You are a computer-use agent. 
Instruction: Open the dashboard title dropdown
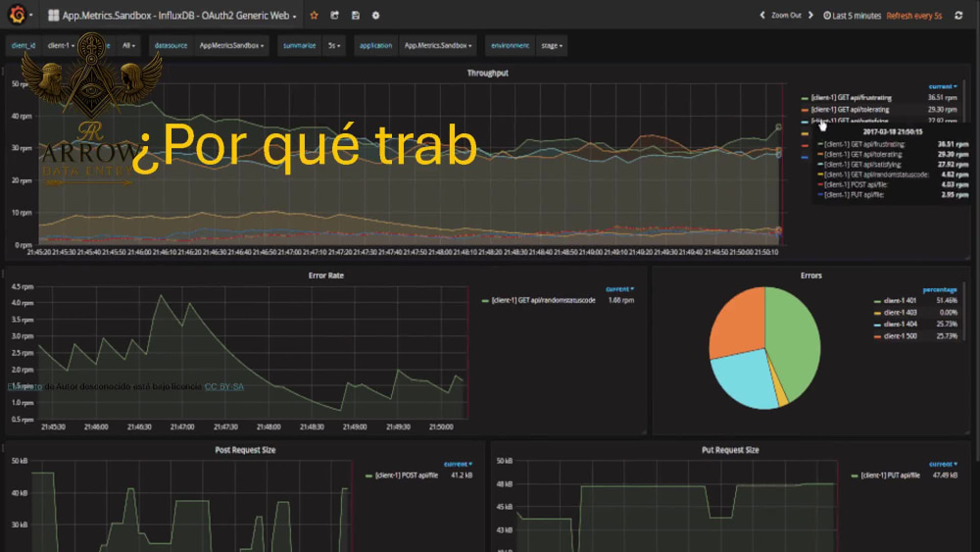[x=178, y=15]
